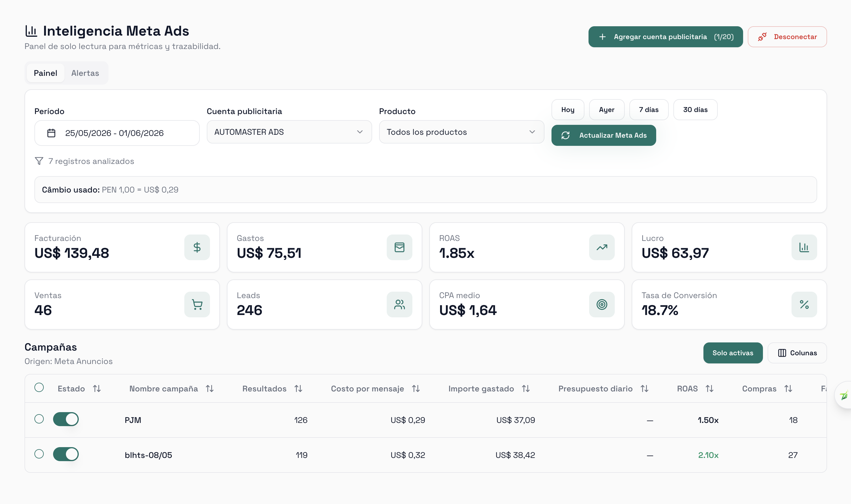Click the 2.10x ROAS value
Screen dimensions: 851x504
pyautogui.click(x=708, y=455)
